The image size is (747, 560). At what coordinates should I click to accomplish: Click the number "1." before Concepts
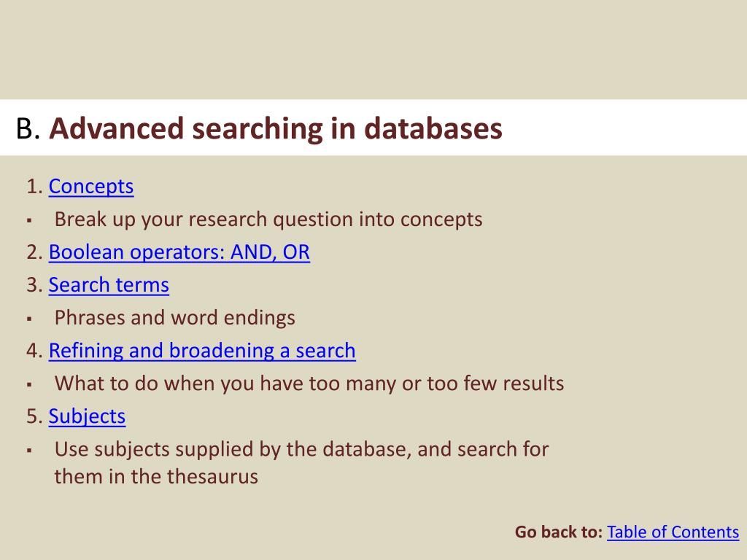34,187
